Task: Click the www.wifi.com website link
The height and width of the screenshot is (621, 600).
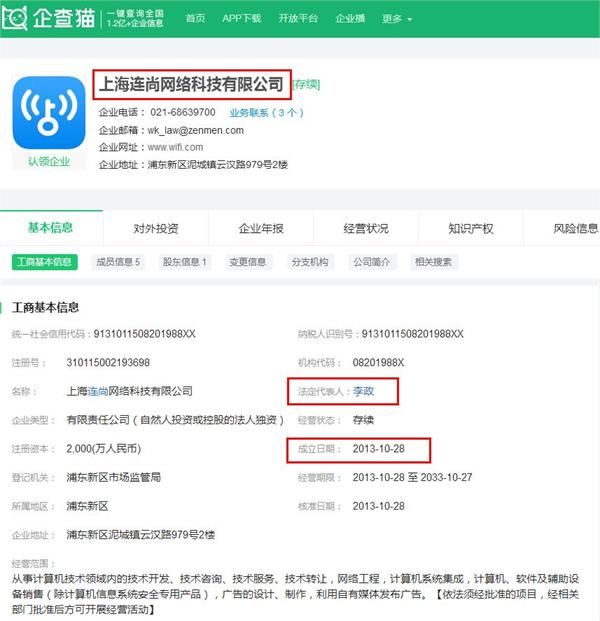Action: pyautogui.click(x=175, y=147)
